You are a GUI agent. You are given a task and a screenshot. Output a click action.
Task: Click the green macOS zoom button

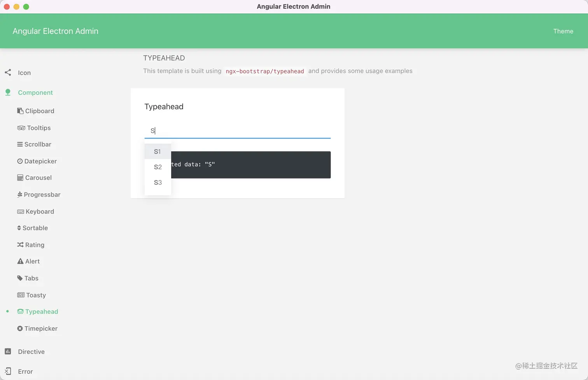click(26, 7)
